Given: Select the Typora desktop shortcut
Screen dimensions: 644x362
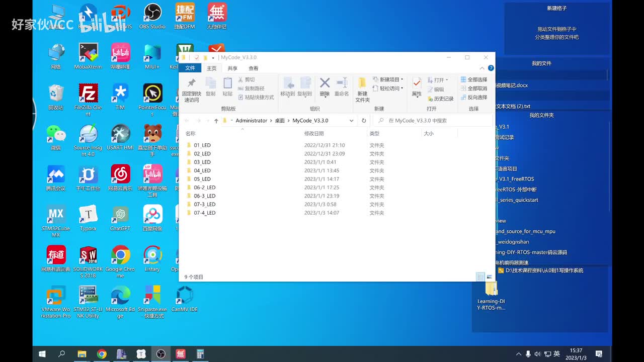Looking at the screenshot, I should pos(88,218).
